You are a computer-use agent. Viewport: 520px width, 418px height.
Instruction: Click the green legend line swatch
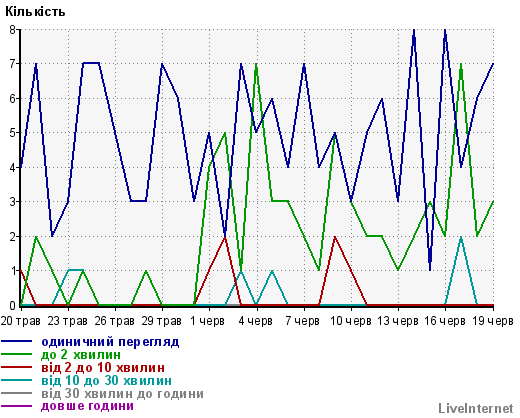tap(17, 354)
